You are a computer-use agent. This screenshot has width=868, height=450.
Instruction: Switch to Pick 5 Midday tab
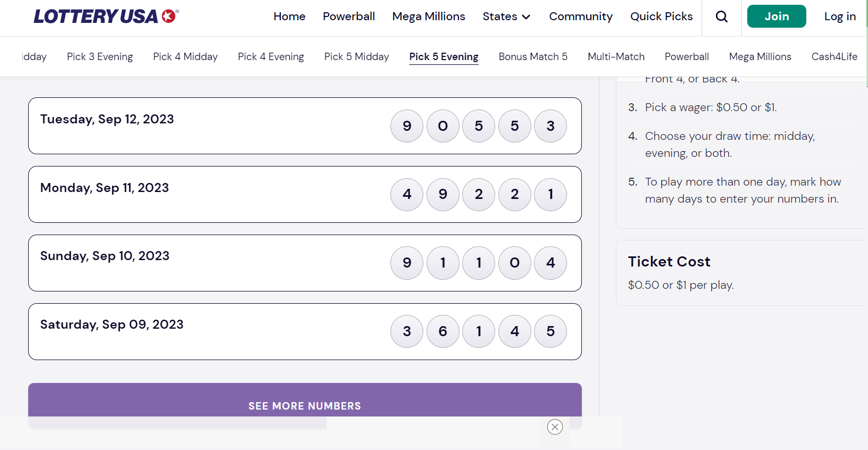point(356,56)
